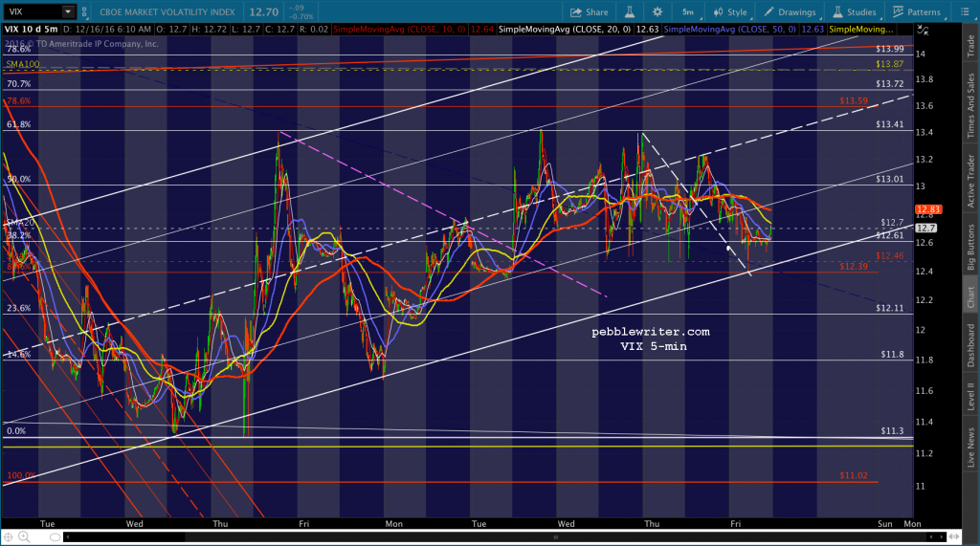Click the $13.72 level label
Viewport: 980px width, 546px height.
pyautogui.click(x=889, y=84)
